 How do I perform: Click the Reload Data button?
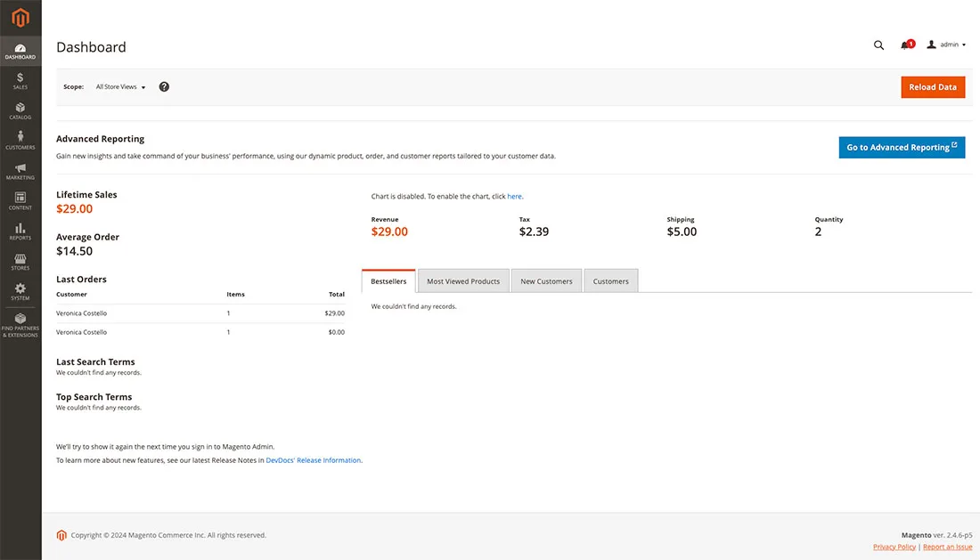point(933,86)
